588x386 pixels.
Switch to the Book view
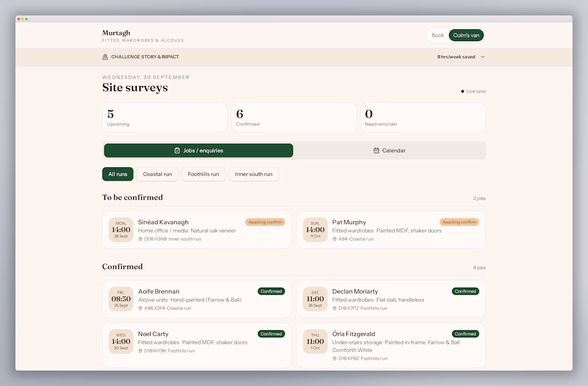coord(438,35)
